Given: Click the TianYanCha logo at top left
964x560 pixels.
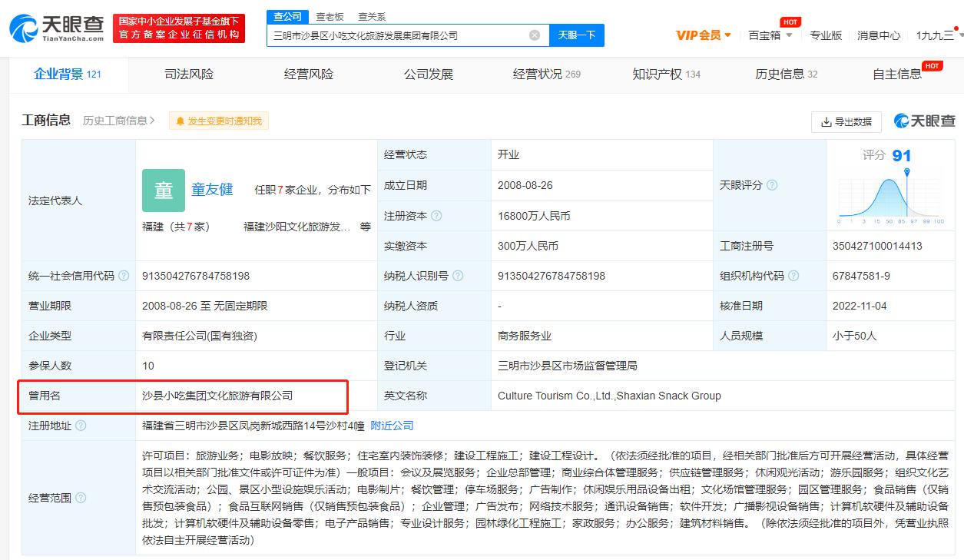Looking at the screenshot, I should coord(57,28).
